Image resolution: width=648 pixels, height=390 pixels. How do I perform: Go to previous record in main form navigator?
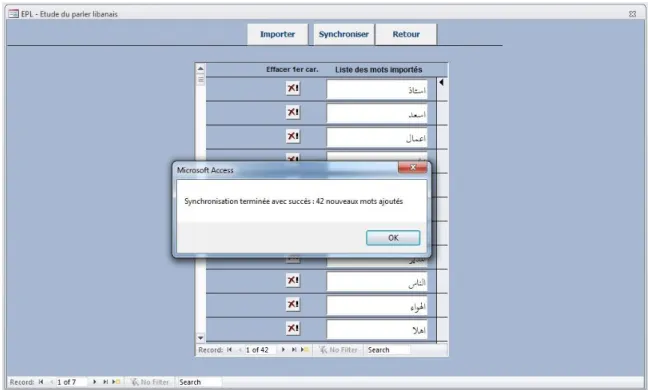pyautogui.click(x=51, y=382)
